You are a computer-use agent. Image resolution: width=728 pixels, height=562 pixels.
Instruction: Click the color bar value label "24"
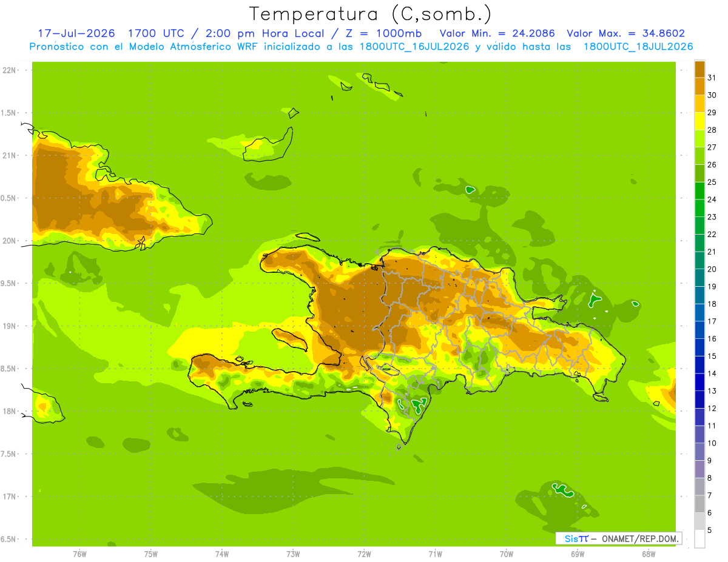coord(712,199)
